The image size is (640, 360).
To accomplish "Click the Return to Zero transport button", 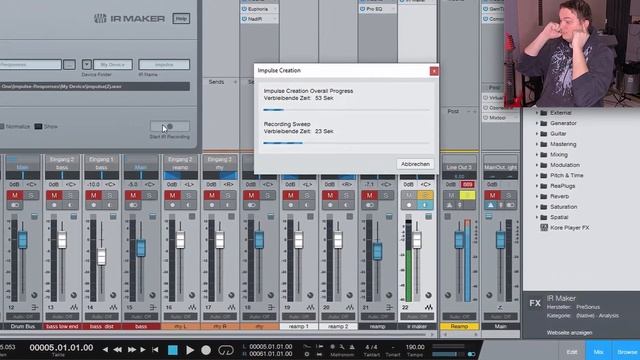I will coord(155,349).
